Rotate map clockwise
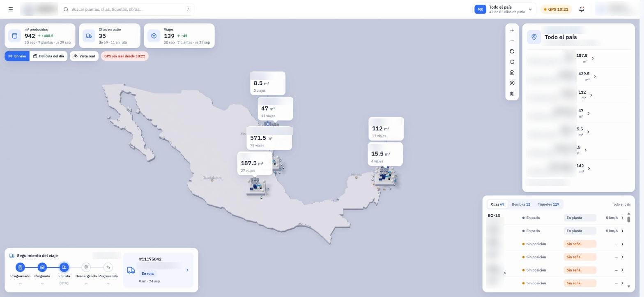Screen dimensions: 644x297 tap(512, 62)
